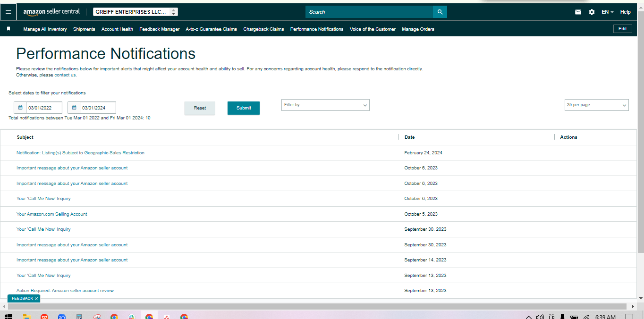Open September 14 Important message notification

coord(72,260)
